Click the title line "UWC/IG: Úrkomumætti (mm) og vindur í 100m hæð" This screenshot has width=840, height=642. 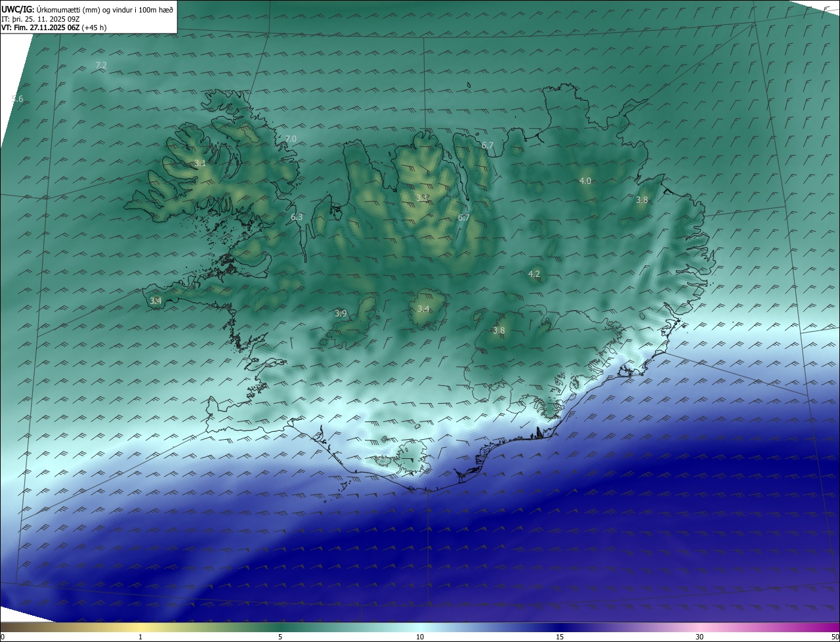(87, 9)
